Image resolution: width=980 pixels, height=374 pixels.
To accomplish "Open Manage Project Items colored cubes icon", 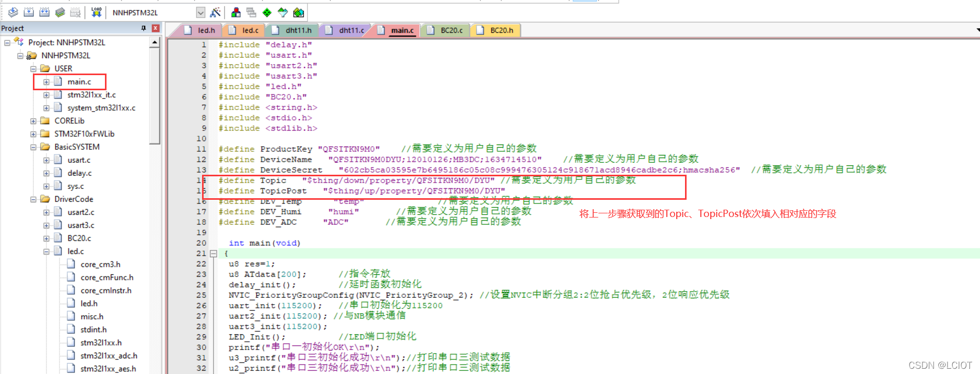I will pyautogui.click(x=236, y=12).
